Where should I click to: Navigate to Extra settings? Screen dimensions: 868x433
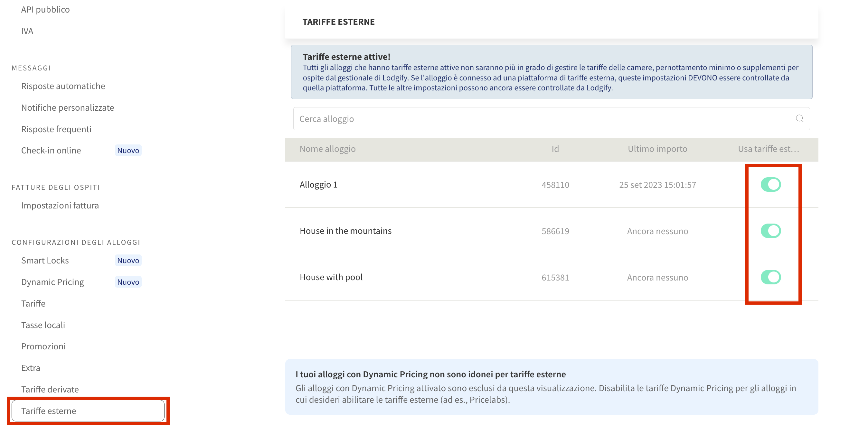coord(31,368)
